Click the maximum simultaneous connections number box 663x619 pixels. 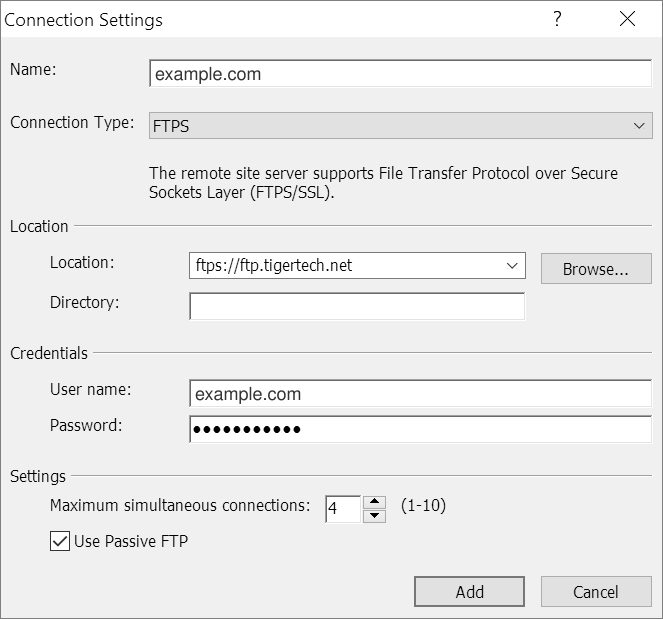343,508
